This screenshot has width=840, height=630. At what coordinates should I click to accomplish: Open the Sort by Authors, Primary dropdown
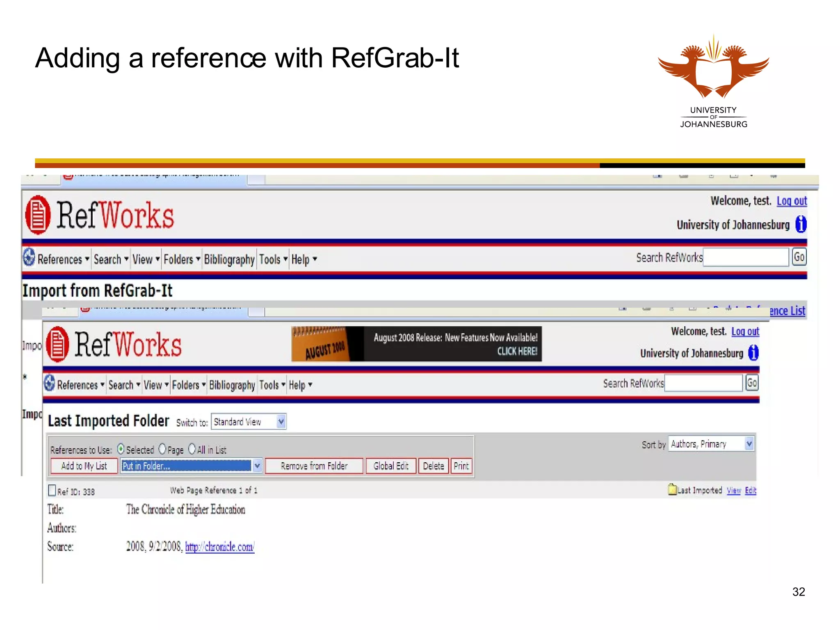(x=711, y=444)
